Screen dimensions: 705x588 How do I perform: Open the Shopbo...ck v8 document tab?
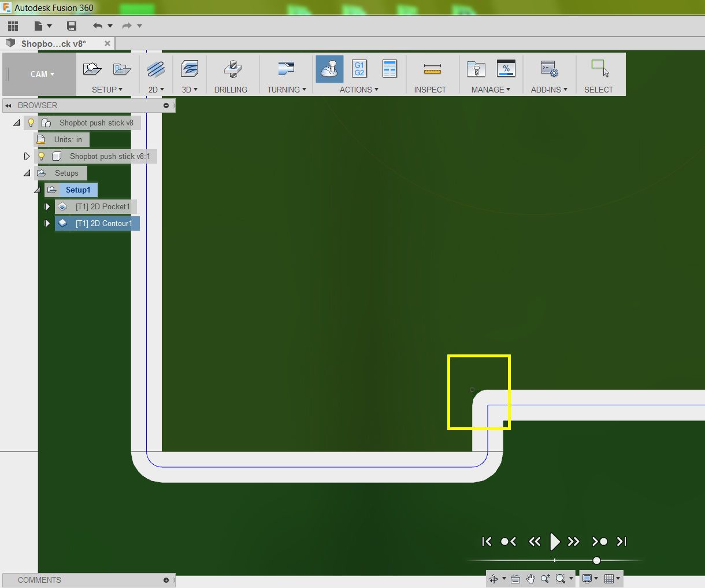coord(53,43)
